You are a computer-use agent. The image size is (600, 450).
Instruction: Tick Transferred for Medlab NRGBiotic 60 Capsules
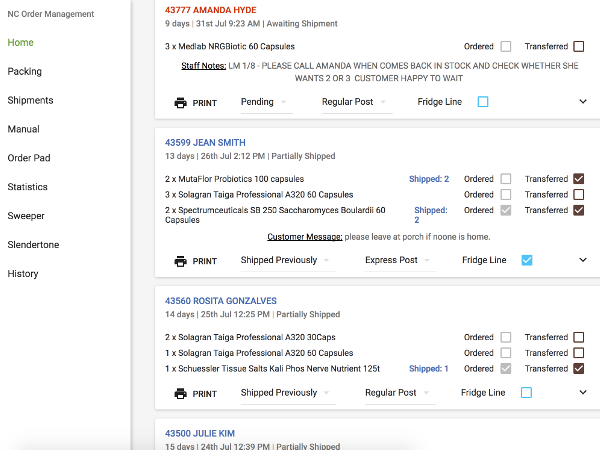(579, 46)
